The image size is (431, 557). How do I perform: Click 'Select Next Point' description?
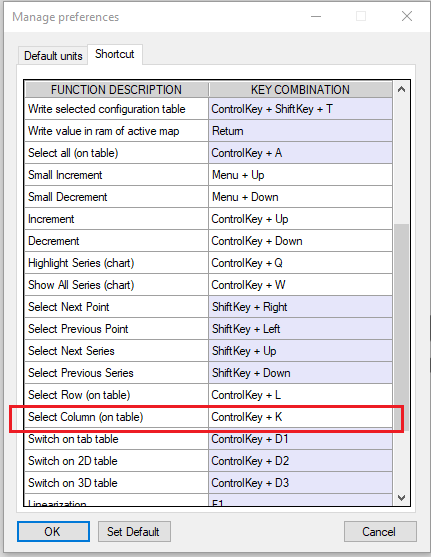pyautogui.click(x=117, y=307)
